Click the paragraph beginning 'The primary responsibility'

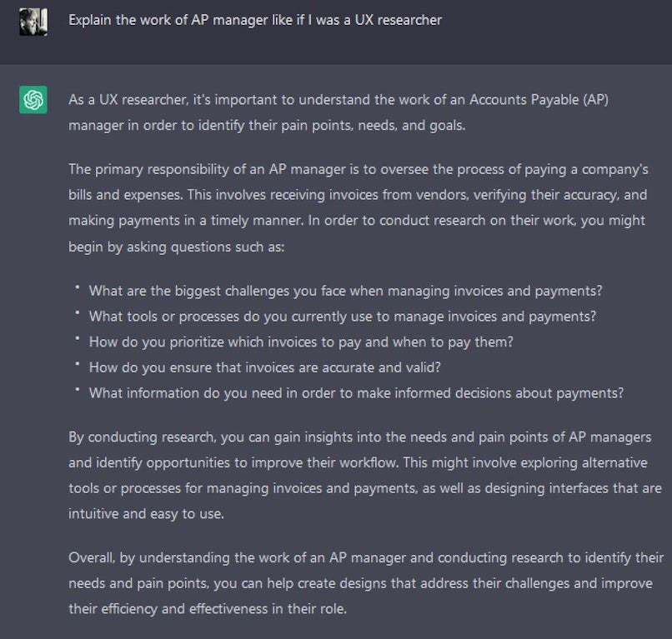(x=359, y=207)
